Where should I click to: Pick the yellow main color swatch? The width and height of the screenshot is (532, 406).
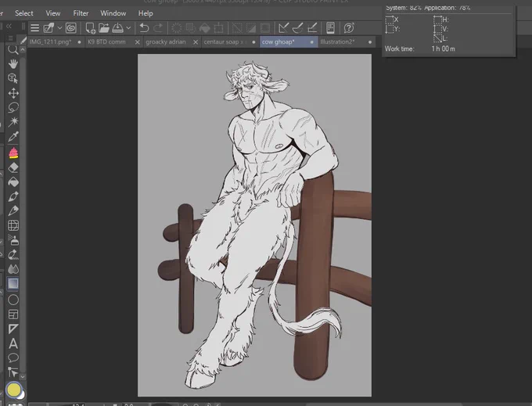13,390
